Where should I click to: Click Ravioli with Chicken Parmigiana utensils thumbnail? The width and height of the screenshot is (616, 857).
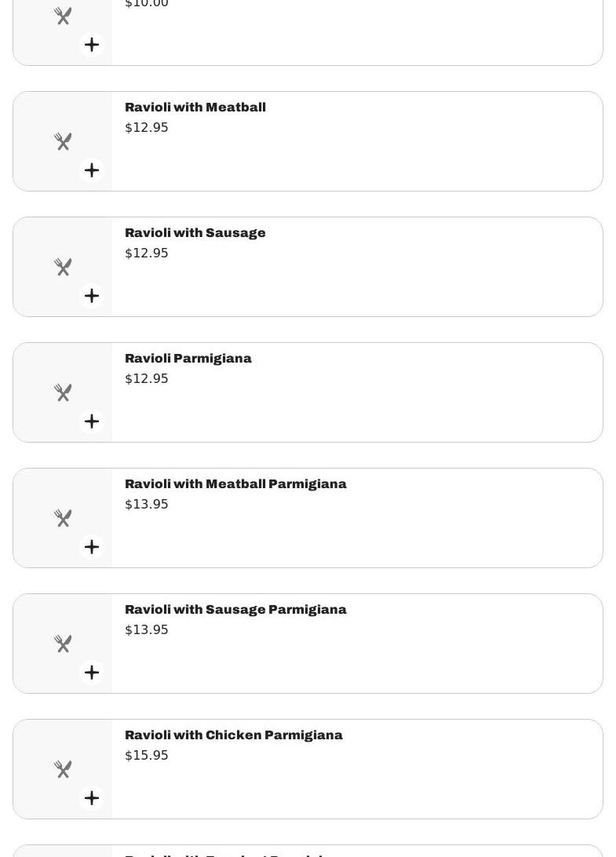click(63, 769)
